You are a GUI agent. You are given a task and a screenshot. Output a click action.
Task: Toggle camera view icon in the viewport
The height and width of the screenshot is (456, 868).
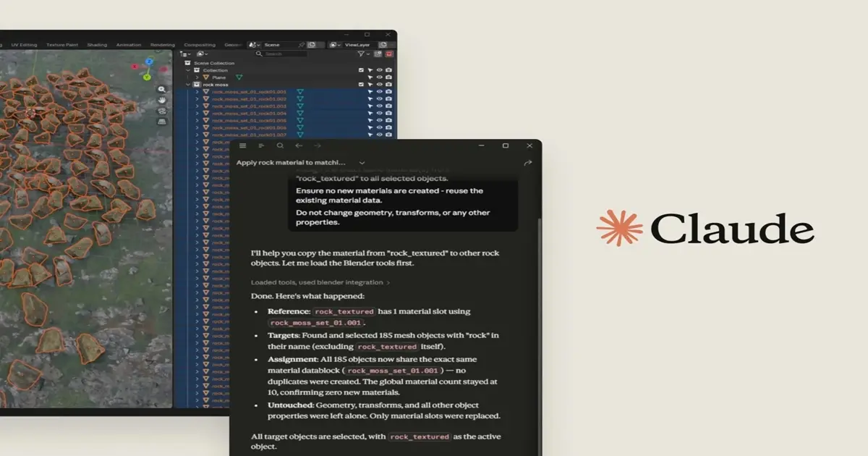pyautogui.click(x=162, y=111)
